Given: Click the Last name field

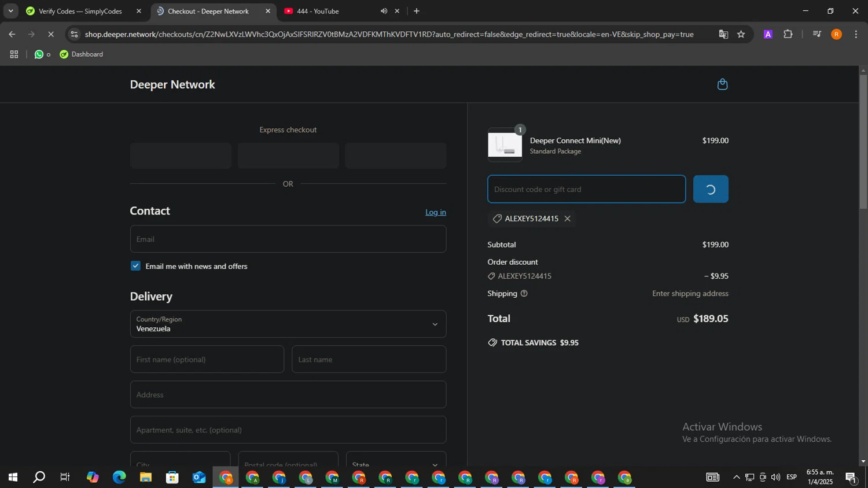Looking at the screenshot, I should 369,359.
